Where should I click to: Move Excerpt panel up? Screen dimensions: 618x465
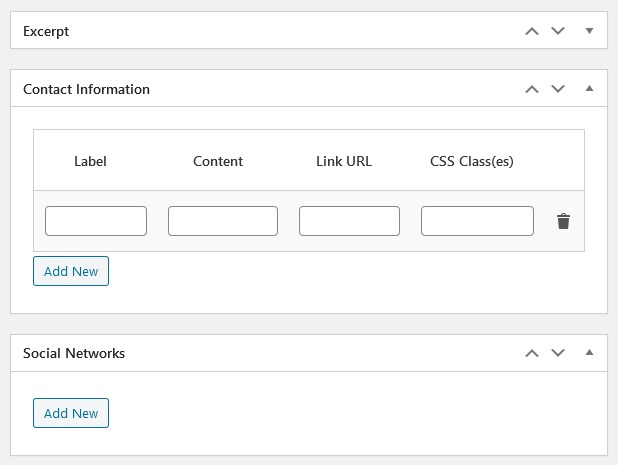(532, 31)
